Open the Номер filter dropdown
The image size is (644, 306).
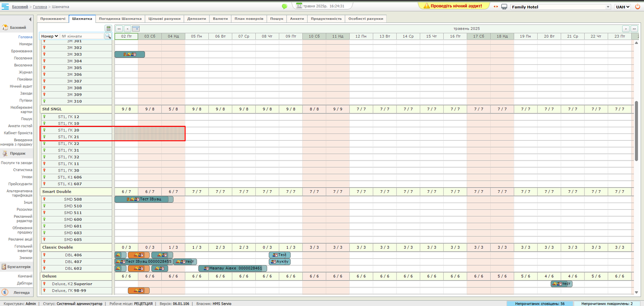(50, 36)
